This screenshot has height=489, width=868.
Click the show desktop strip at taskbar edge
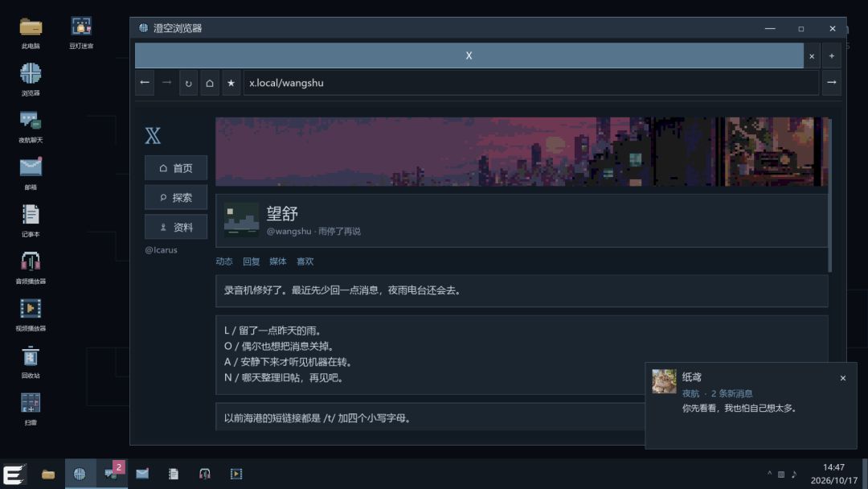[865, 474]
